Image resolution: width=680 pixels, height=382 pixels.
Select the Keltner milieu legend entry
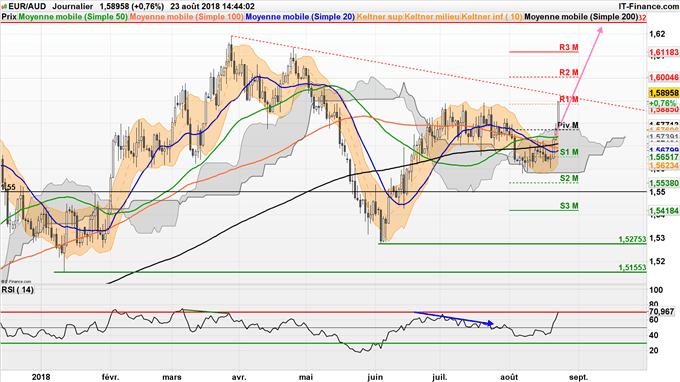click(x=432, y=17)
